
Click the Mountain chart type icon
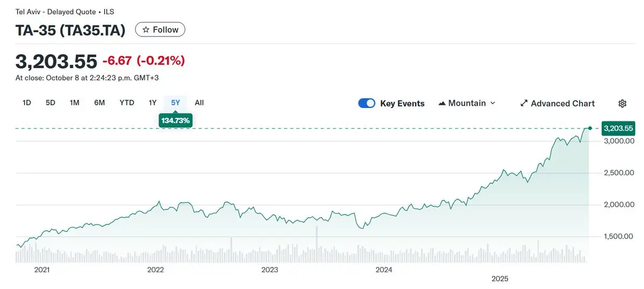[x=442, y=103]
